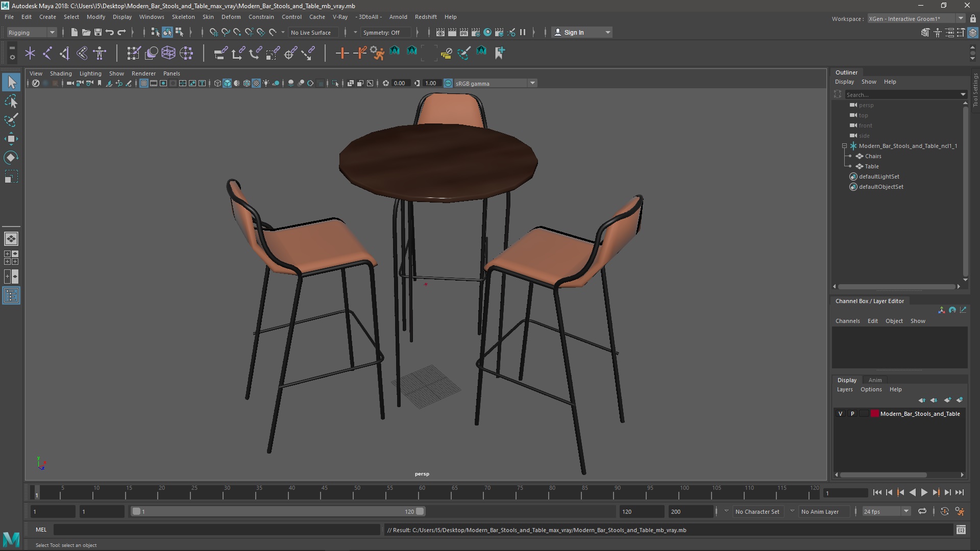980x551 pixels.
Task: Click the Pause Viewport 2.0 icon
Action: [523, 32]
